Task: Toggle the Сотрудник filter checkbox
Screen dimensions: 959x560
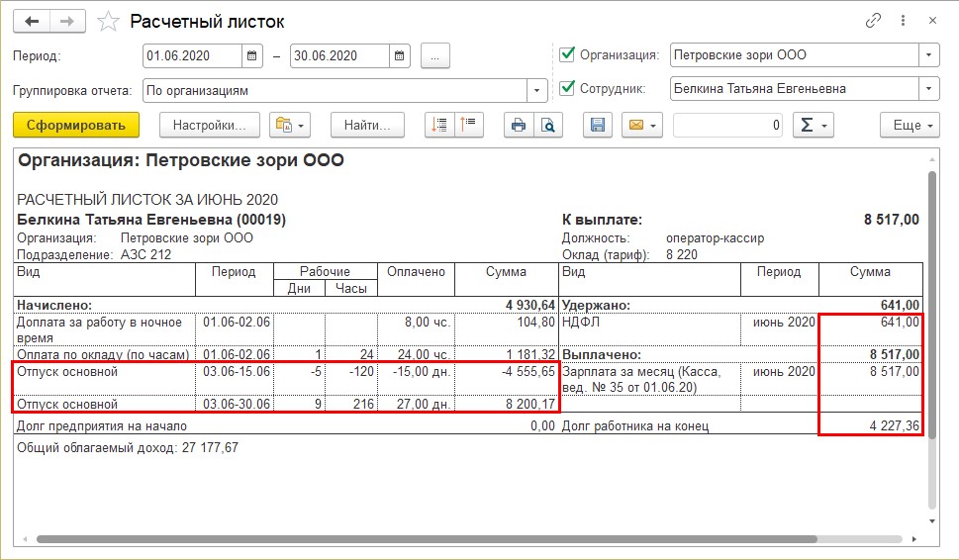Action: [x=567, y=88]
